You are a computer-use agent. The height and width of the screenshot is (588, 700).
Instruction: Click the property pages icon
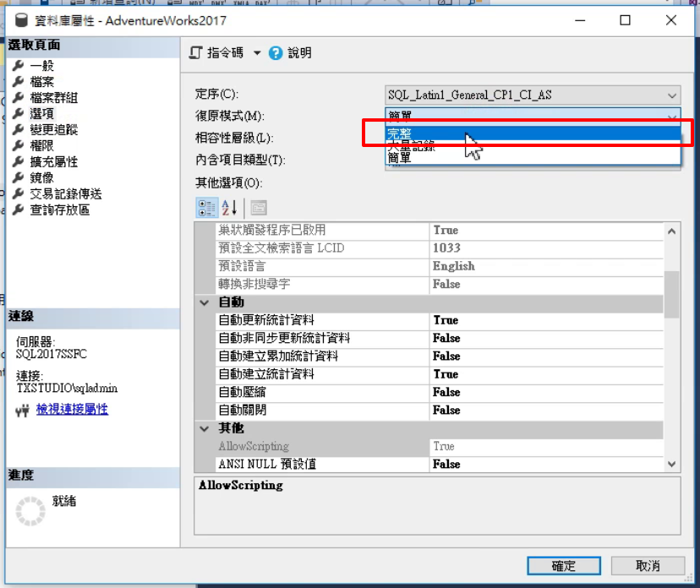[x=259, y=208]
